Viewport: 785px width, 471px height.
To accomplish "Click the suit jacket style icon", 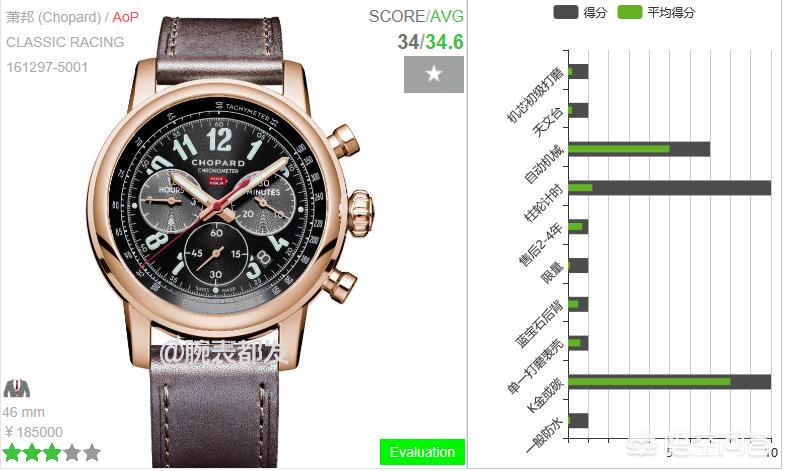I will [17, 388].
